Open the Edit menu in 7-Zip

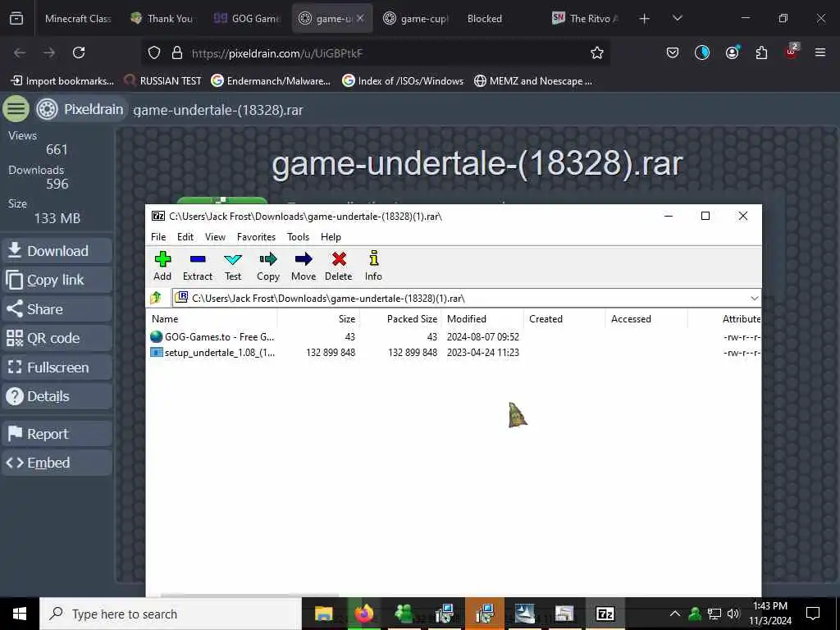(185, 237)
